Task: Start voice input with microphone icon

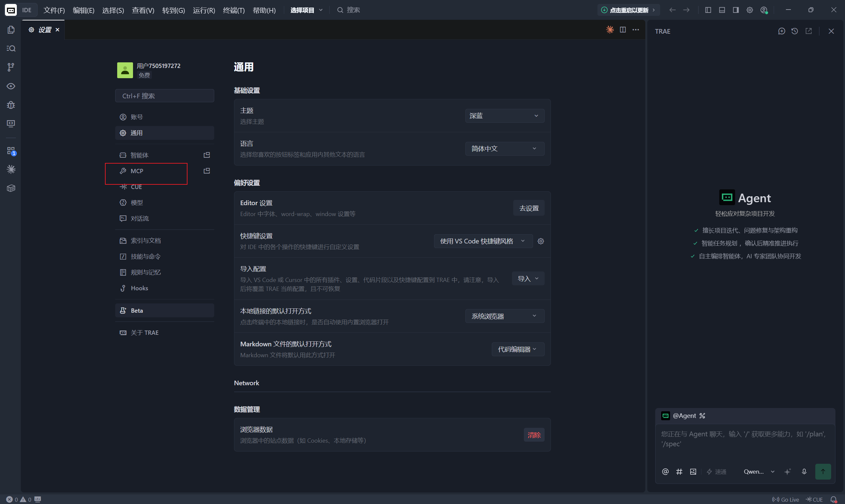Action: [804, 471]
